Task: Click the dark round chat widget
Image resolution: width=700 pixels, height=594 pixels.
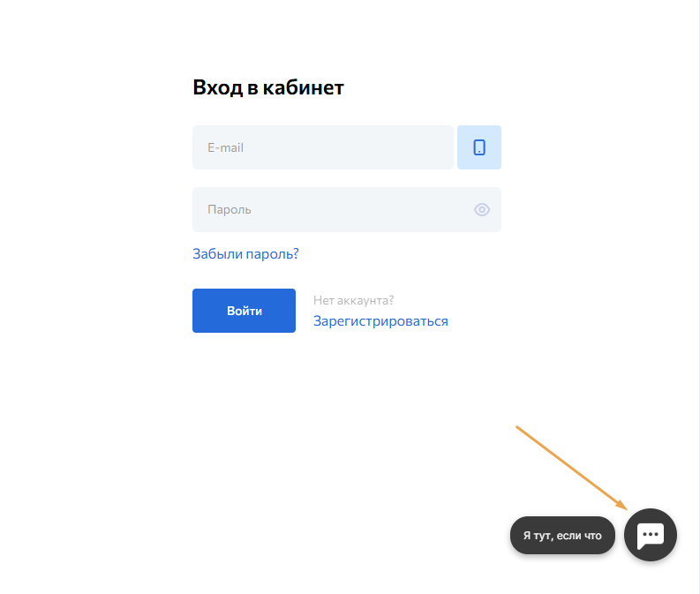Action: (x=651, y=535)
